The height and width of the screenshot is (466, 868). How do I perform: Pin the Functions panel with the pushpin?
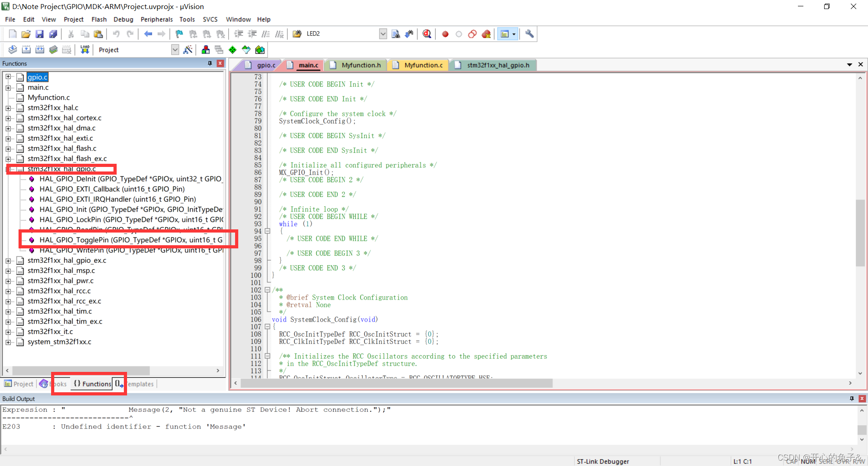point(210,63)
